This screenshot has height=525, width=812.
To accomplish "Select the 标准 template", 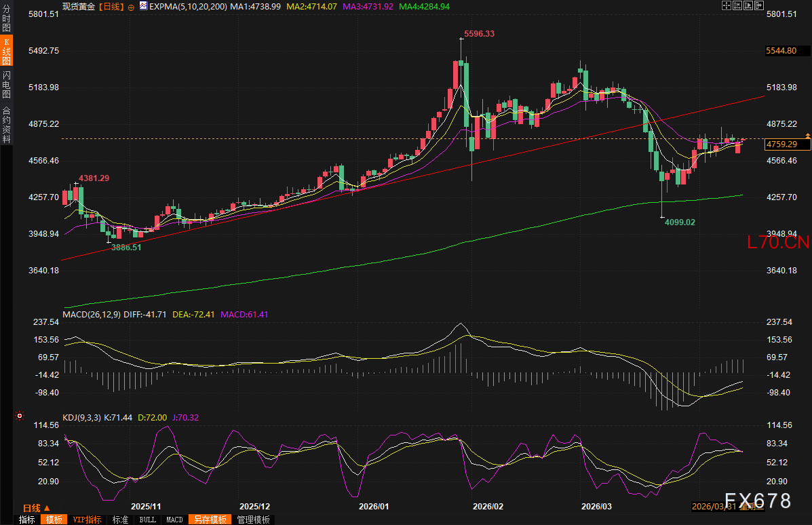I will coord(120,520).
